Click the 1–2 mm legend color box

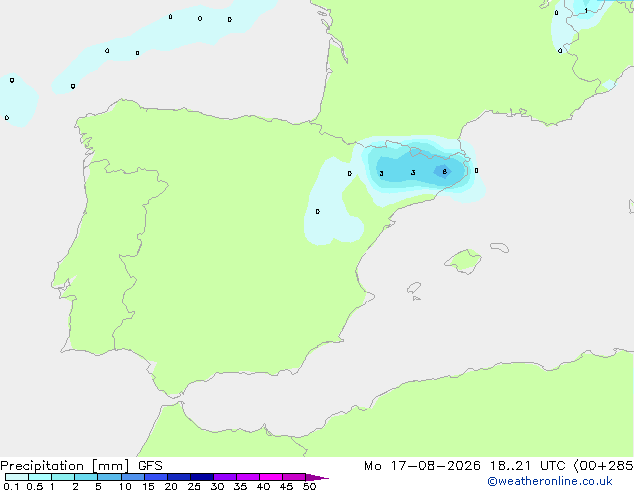point(63,477)
